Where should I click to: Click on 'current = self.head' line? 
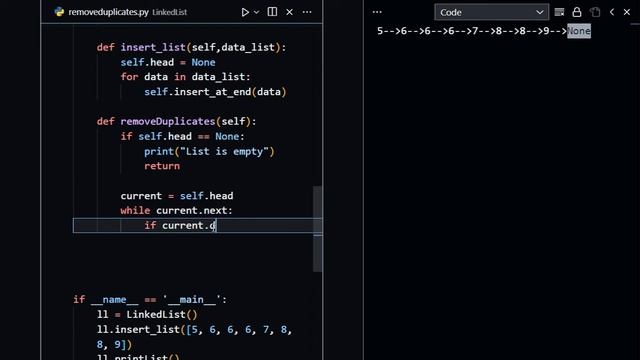click(177, 196)
